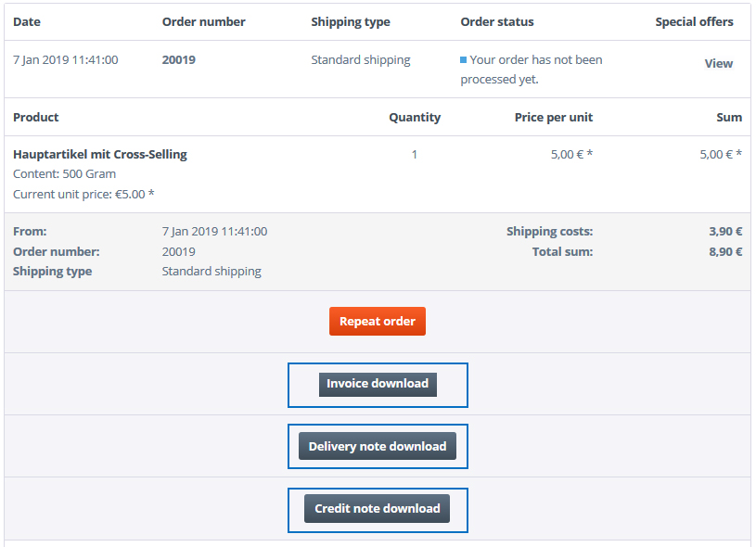This screenshot has height=547, width=756.
Task: Click the Sum column header
Action: 729,117
